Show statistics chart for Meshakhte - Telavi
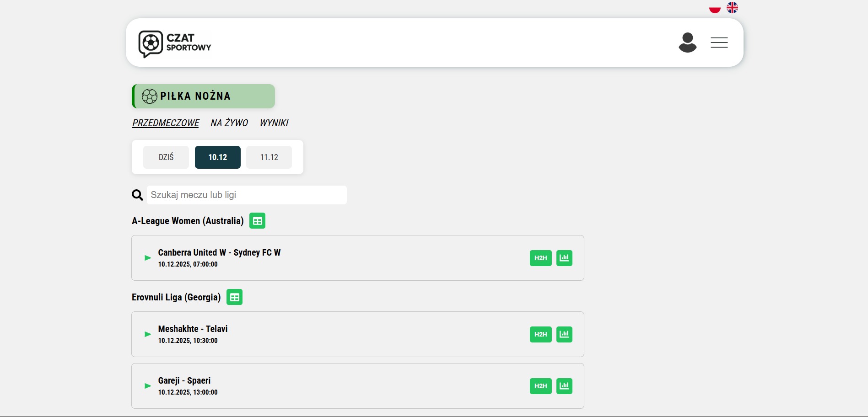 tap(564, 334)
